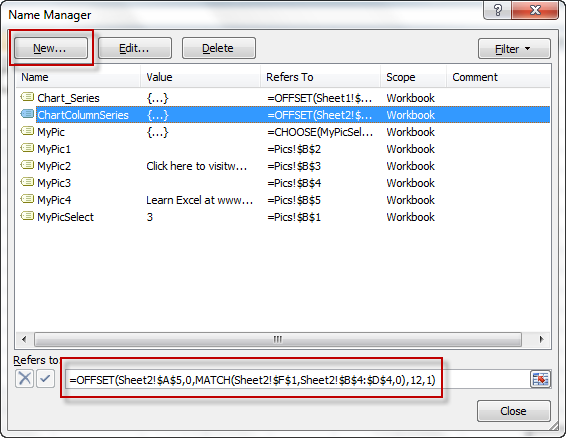Click the MyPicSelect name tag icon
This screenshot has height=438, width=566.
pos(27,216)
